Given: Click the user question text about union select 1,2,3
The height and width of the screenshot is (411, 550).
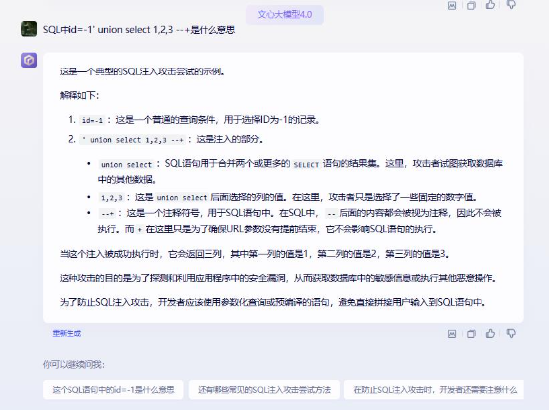Looking at the screenshot, I should click(139, 30).
